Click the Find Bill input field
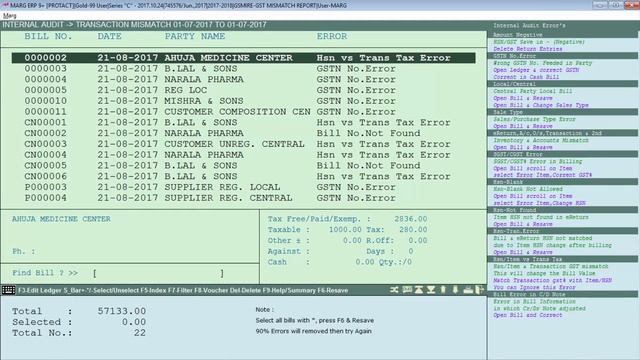This screenshot has height=360, width=640. click(158, 273)
